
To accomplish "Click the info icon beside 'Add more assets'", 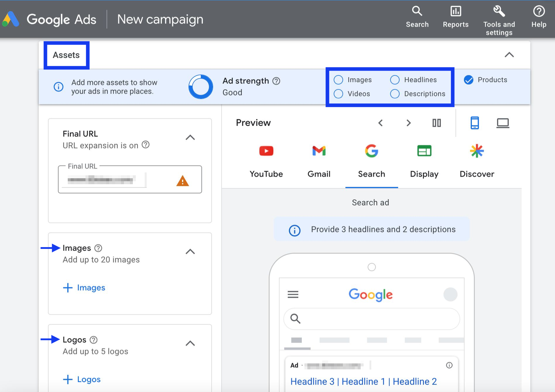I will [x=59, y=87].
